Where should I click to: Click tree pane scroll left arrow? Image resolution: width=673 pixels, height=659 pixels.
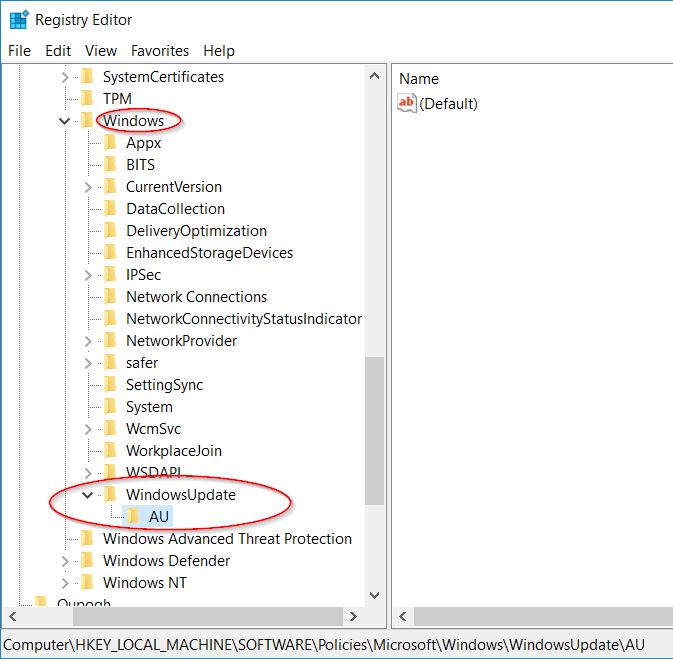(13, 617)
